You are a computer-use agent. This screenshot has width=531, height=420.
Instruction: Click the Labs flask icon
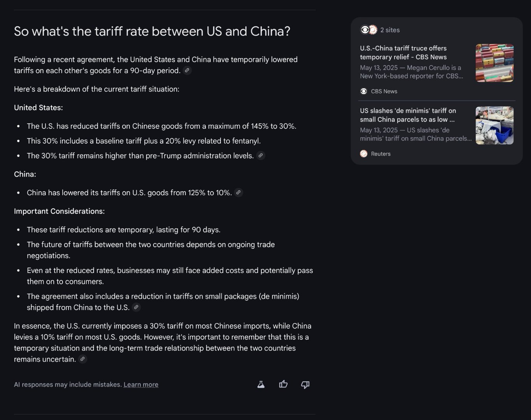(x=261, y=385)
